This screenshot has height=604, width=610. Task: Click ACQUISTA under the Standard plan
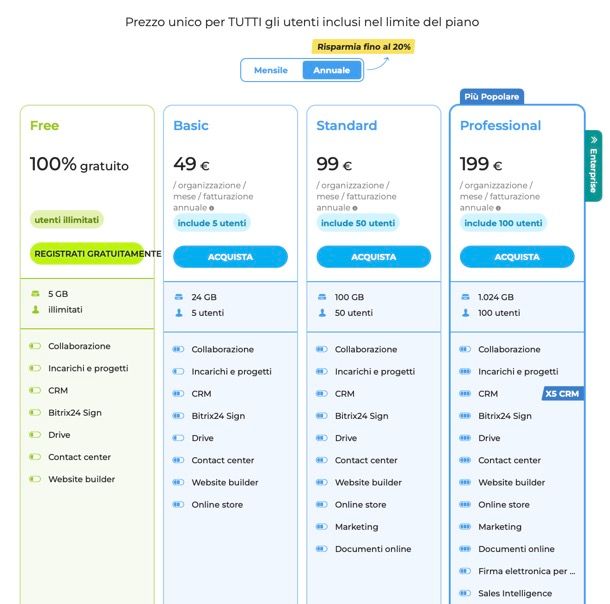pyautogui.click(x=374, y=257)
